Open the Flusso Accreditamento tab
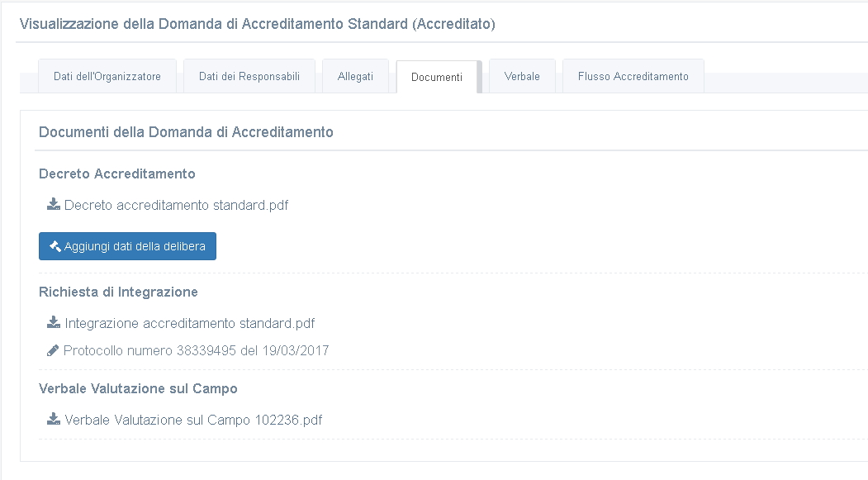 633,76
